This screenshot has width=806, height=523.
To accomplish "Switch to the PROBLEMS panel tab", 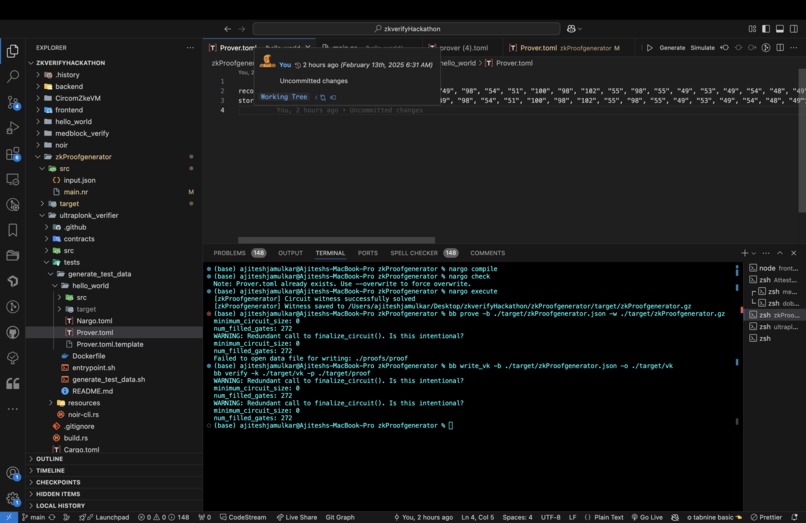I will click(x=229, y=253).
